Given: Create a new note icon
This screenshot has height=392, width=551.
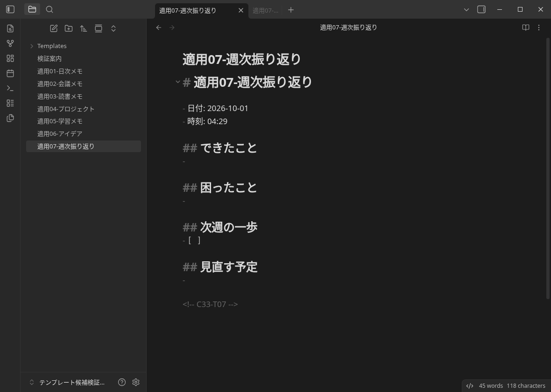Looking at the screenshot, I should [x=54, y=28].
